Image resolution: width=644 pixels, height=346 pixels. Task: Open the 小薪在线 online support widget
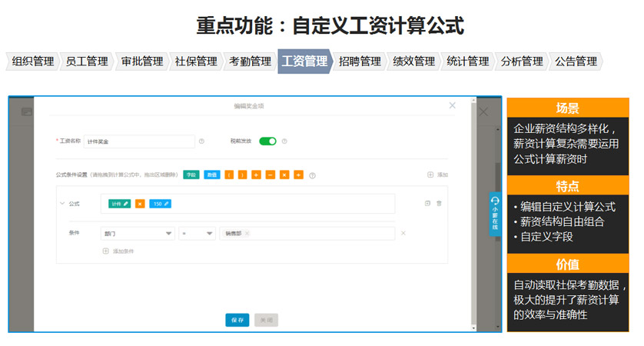tap(495, 215)
